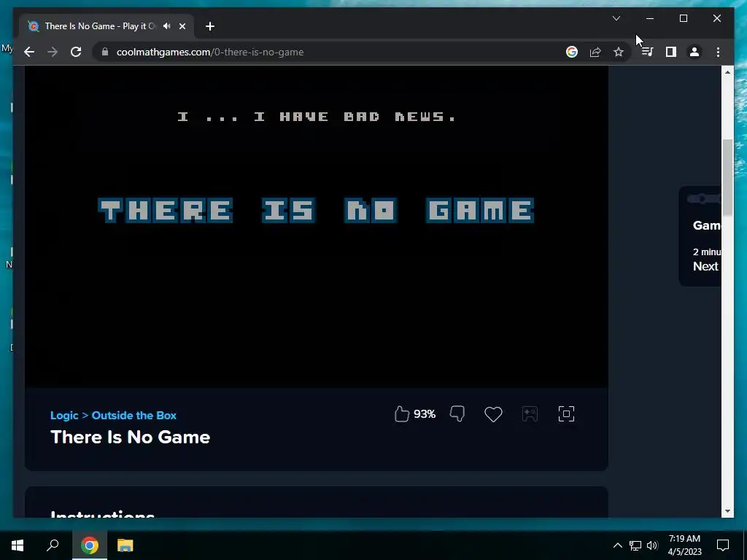Toggle Chrome side panel
This screenshot has height=560, width=747.
click(x=671, y=52)
